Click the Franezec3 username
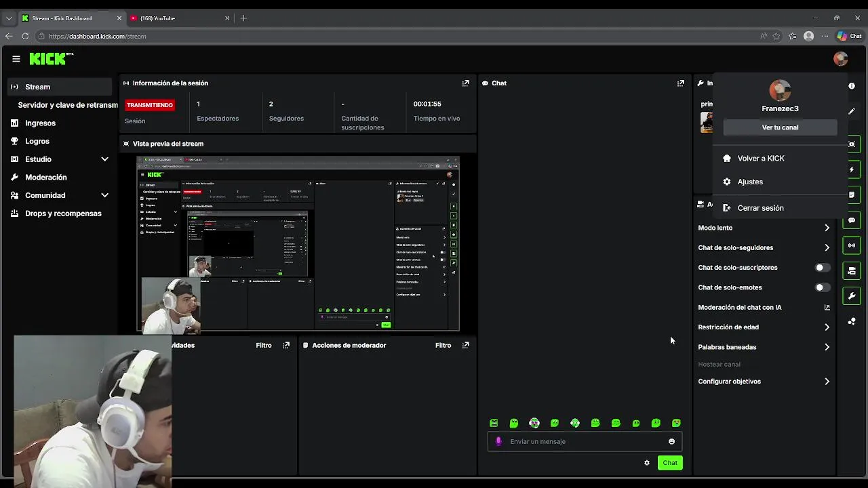This screenshot has width=868, height=488. pos(780,108)
